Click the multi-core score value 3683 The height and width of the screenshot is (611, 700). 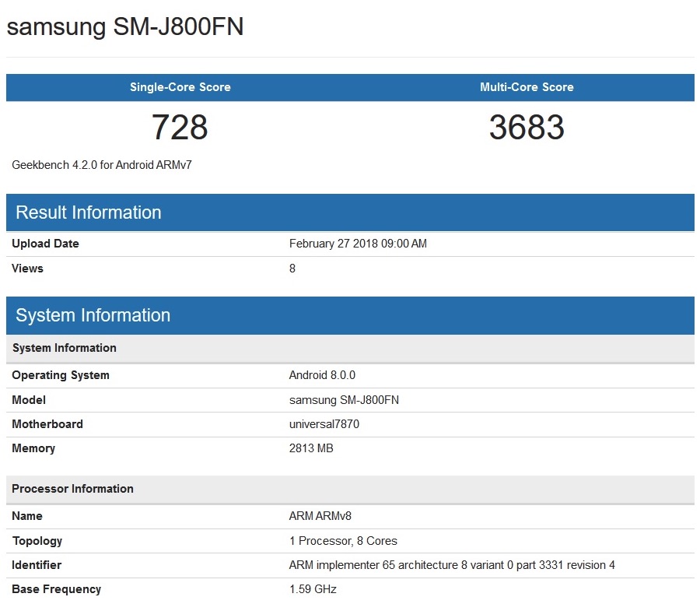(527, 128)
